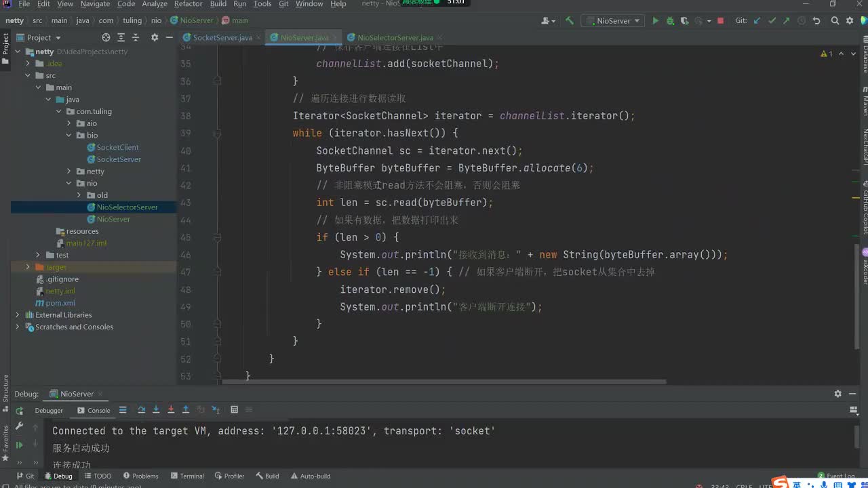Select the Console tab in Debug panel

[x=94, y=410]
